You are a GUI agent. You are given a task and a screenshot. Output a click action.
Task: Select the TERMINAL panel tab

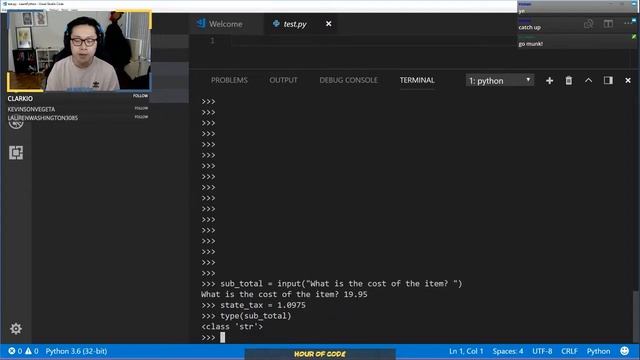point(417,80)
